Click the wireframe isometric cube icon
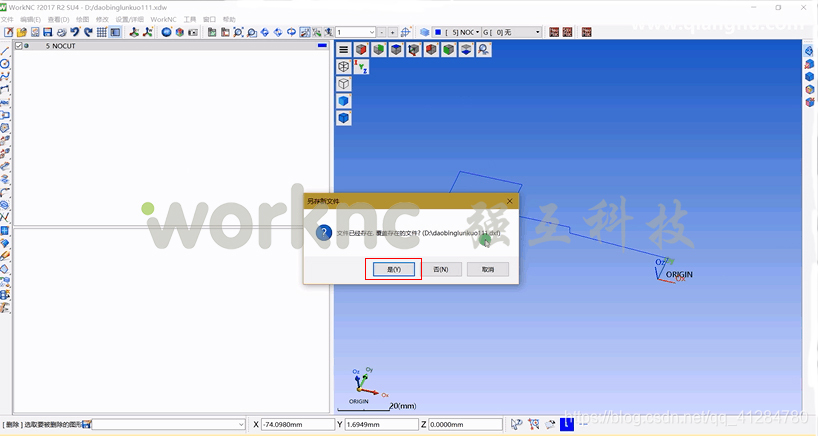The height and width of the screenshot is (436, 818). 343,67
